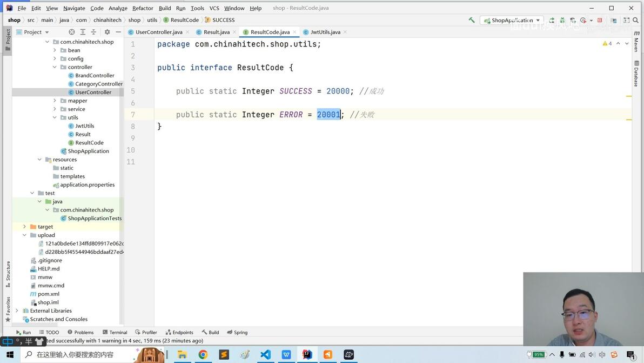The image size is (644, 363).
Task: Open the Maven tool window
Action: [636, 42]
